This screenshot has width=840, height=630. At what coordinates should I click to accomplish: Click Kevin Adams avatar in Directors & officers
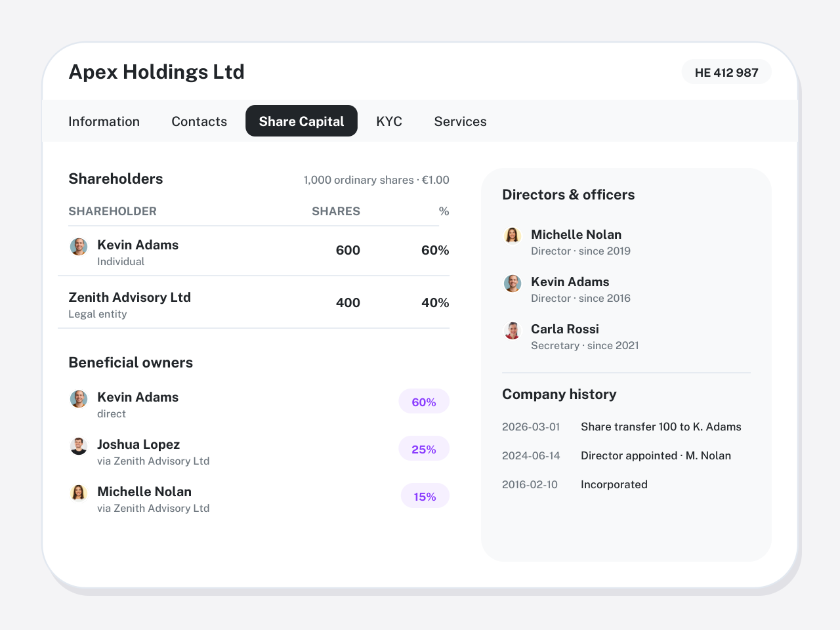tap(513, 283)
